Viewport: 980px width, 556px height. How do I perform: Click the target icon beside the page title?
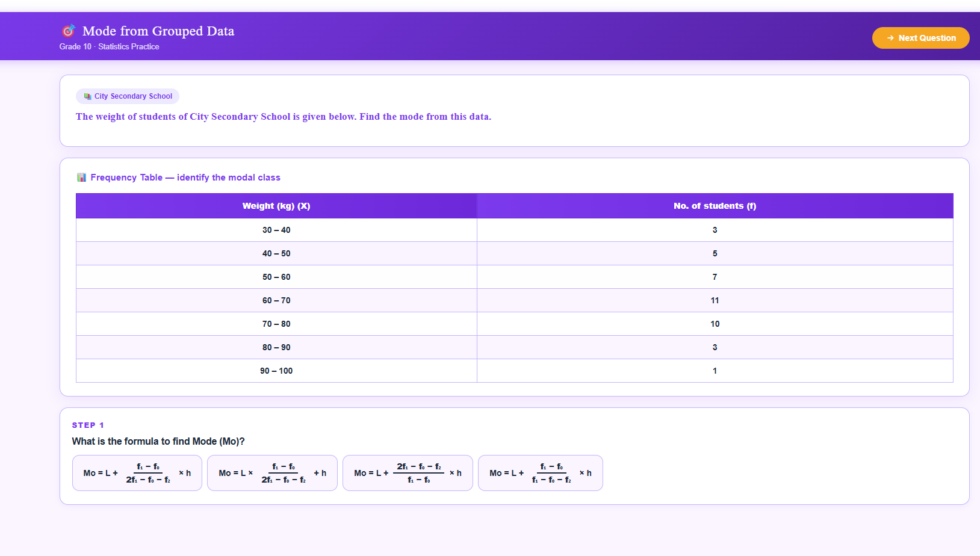68,31
